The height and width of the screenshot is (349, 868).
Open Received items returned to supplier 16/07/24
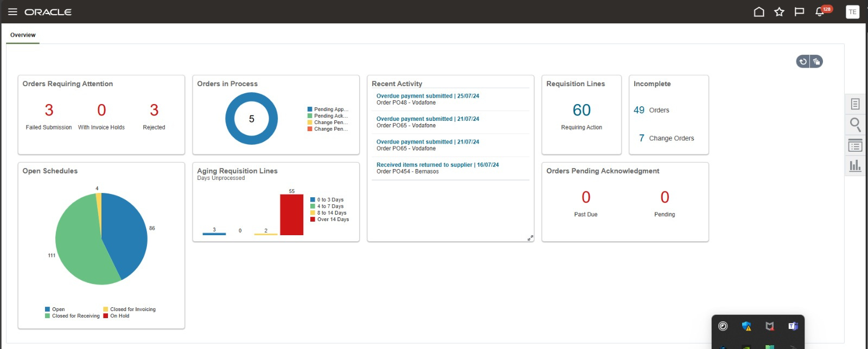point(437,165)
